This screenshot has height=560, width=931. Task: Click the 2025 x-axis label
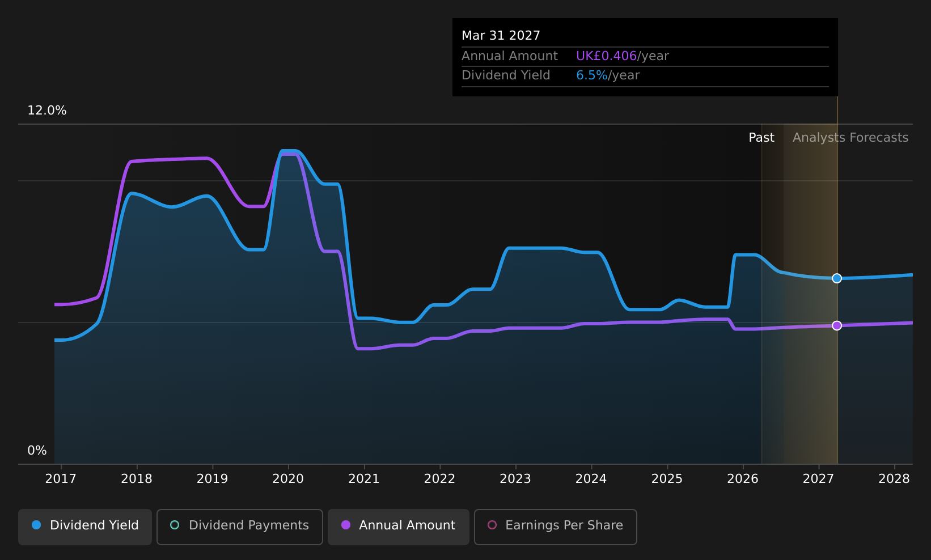click(667, 479)
